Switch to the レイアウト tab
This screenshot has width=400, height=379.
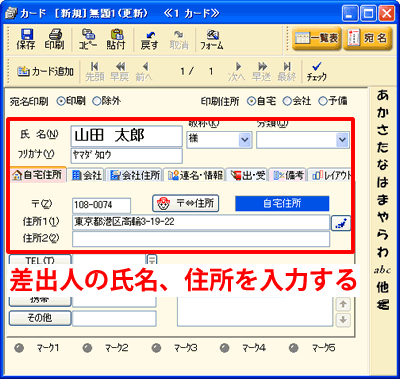[330, 175]
